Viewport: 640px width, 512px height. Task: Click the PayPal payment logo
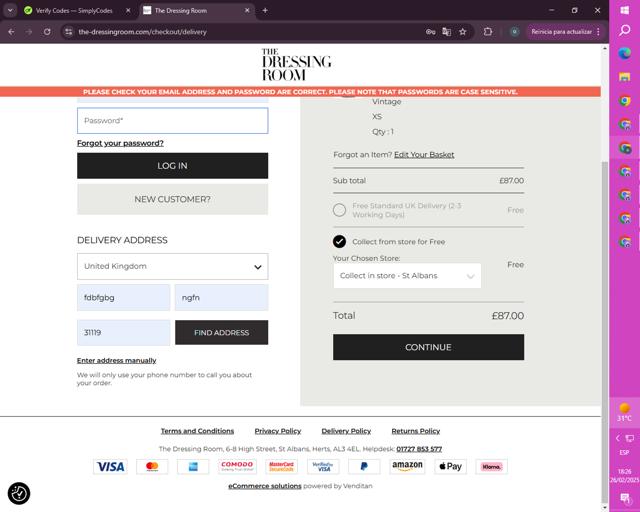tap(364, 466)
